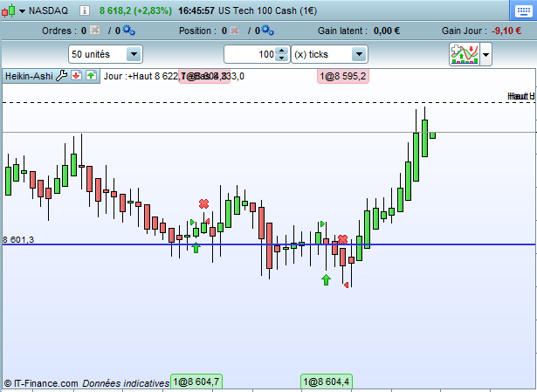Click the dashed Haut high-of-day line label
Viewport: 537px width, 392px height.
(x=521, y=96)
